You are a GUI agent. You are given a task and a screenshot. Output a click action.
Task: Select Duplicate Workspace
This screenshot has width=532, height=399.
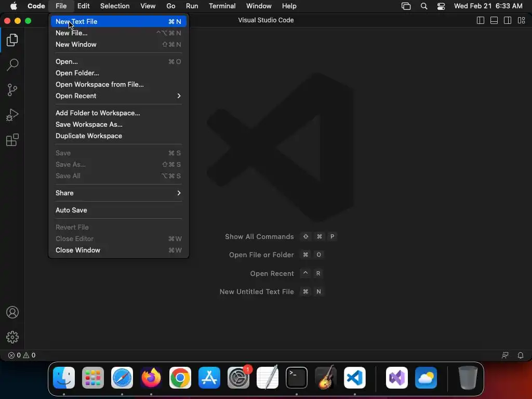pyautogui.click(x=118, y=136)
